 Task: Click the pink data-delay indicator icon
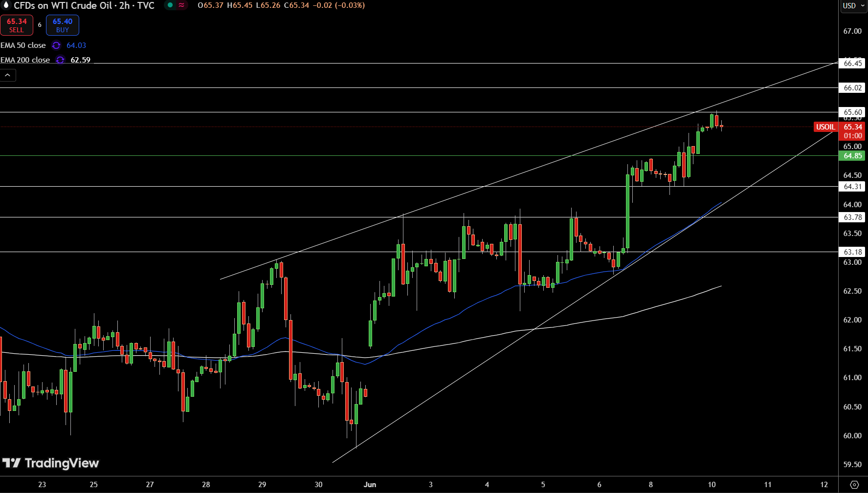[x=181, y=5]
